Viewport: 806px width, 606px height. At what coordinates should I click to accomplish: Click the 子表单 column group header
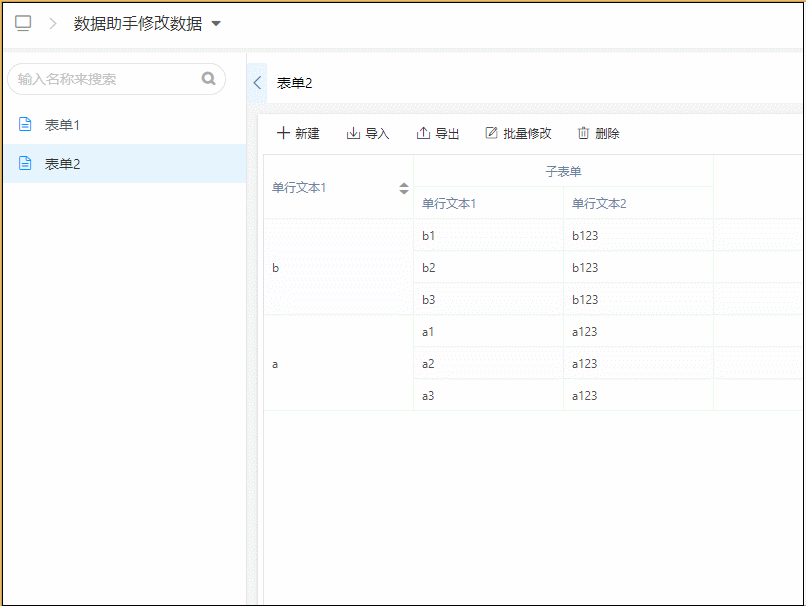click(563, 171)
